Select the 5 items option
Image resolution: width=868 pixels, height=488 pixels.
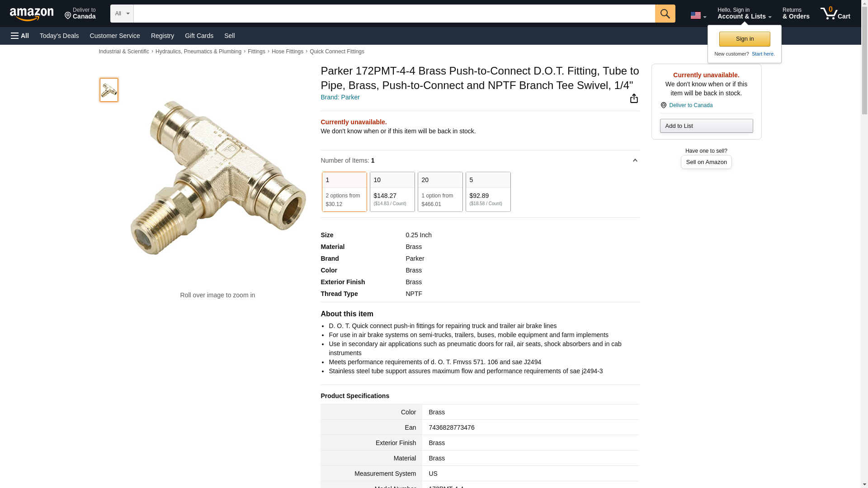[x=488, y=192]
